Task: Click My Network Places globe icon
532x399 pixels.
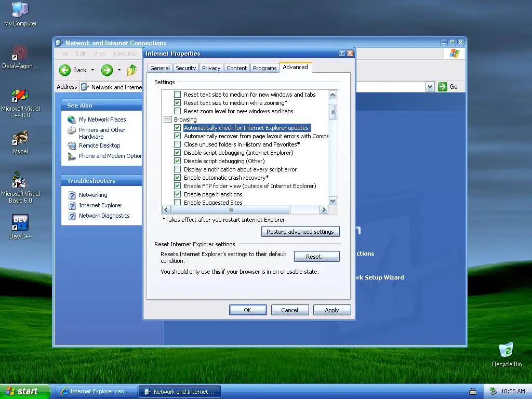Action: pos(71,119)
